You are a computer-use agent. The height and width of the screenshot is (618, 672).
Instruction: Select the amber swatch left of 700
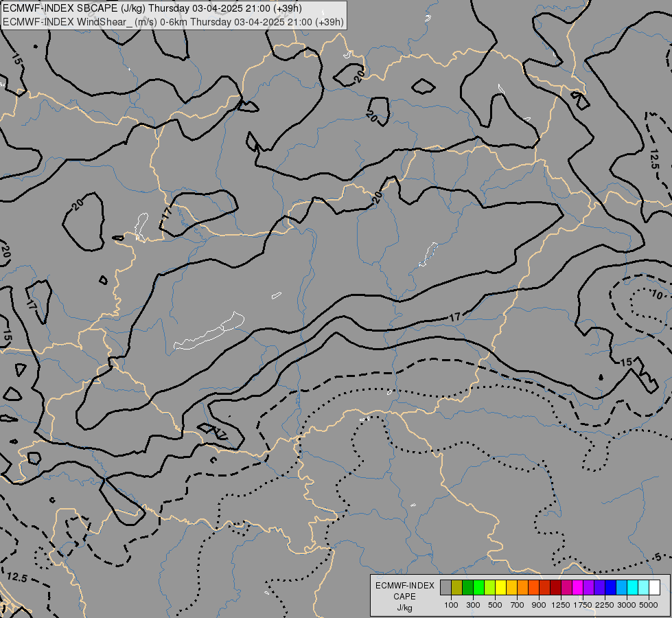coord(511,587)
